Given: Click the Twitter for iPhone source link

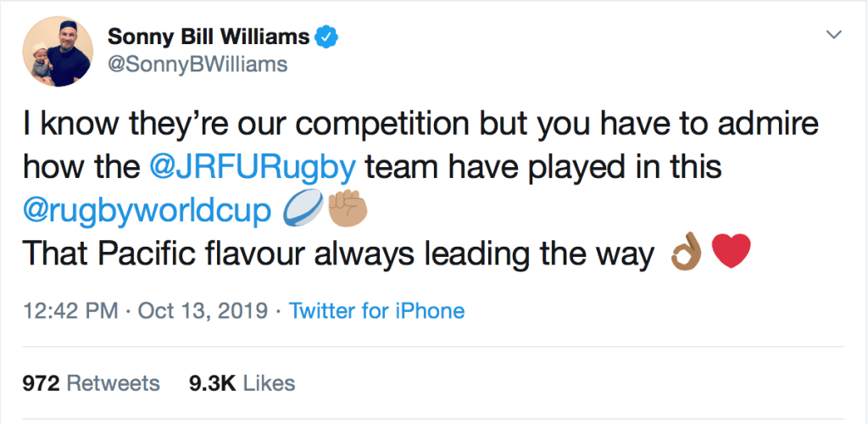Looking at the screenshot, I should click(x=376, y=310).
